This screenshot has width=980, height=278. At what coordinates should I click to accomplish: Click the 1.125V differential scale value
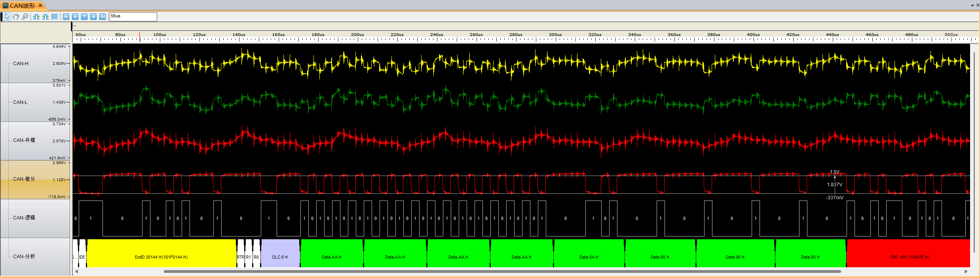59,180
